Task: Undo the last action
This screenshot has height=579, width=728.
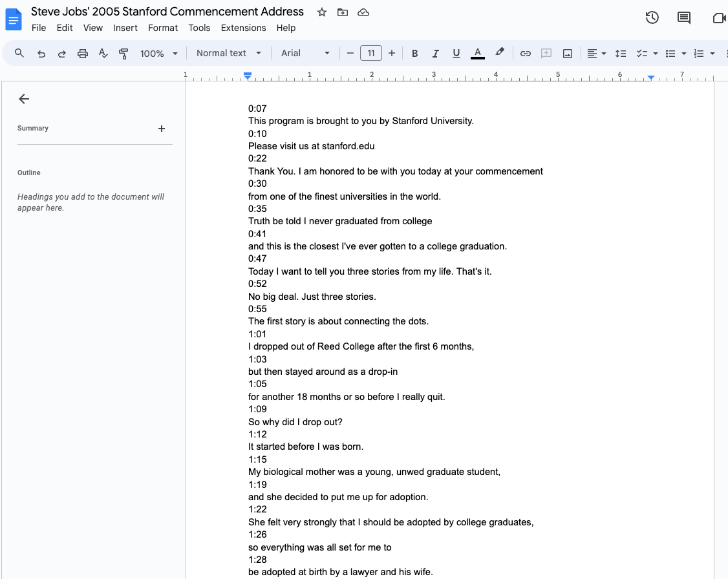Action: (41, 54)
